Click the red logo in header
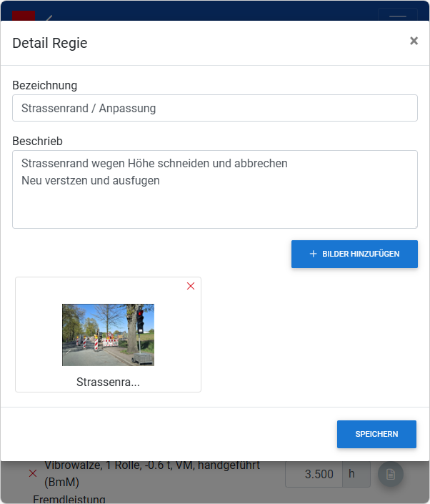Viewport: 430px width, 504px height. click(x=24, y=16)
